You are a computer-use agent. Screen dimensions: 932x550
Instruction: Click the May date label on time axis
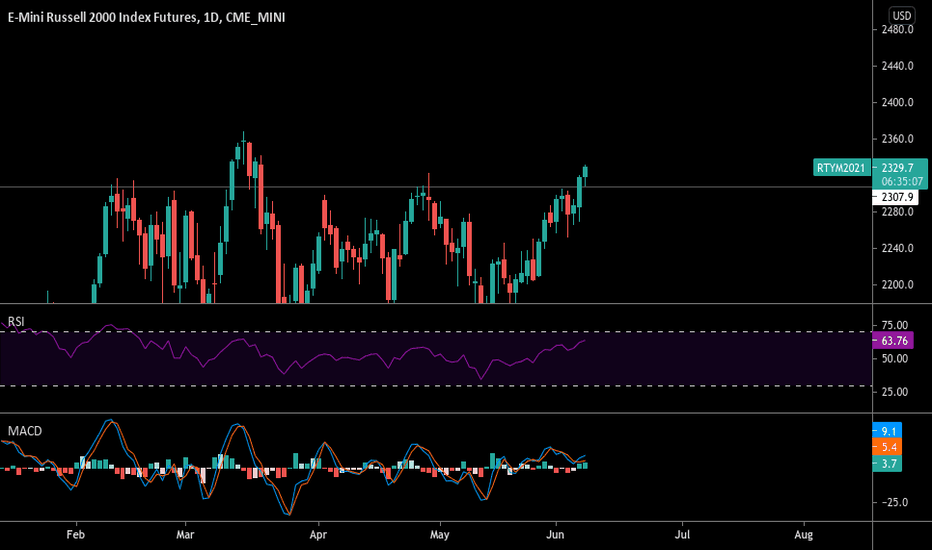[439, 535]
